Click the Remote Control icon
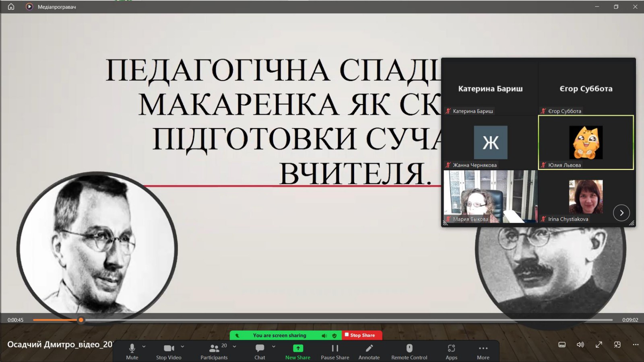This screenshot has width=644, height=362. pyautogui.click(x=409, y=348)
